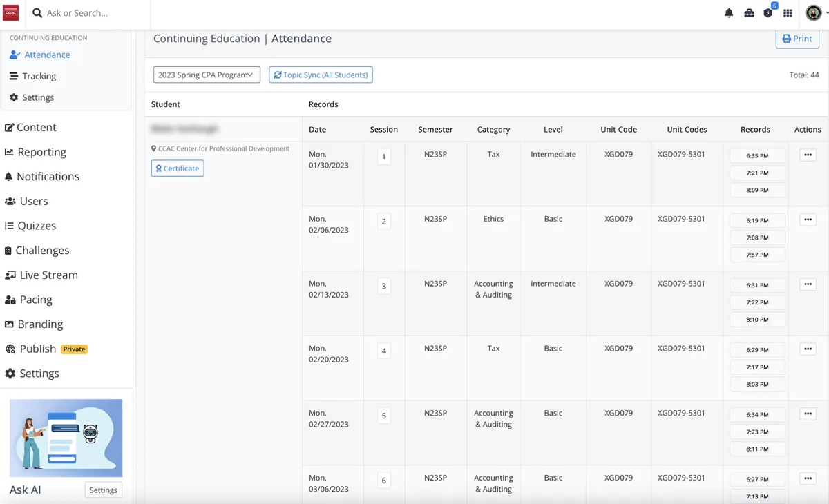Open the apps grid launcher icon
The image size is (829, 504).
click(788, 12)
